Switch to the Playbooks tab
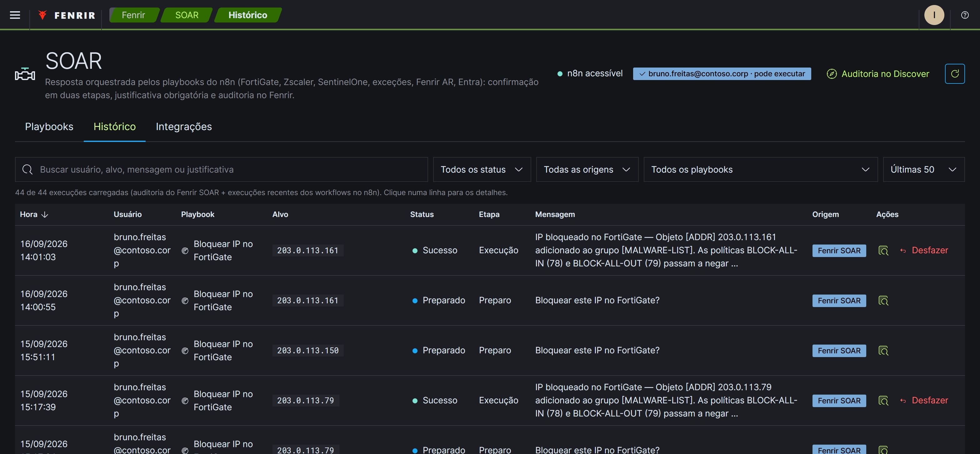Image resolution: width=980 pixels, height=454 pixels. click(x=49, y=126)
